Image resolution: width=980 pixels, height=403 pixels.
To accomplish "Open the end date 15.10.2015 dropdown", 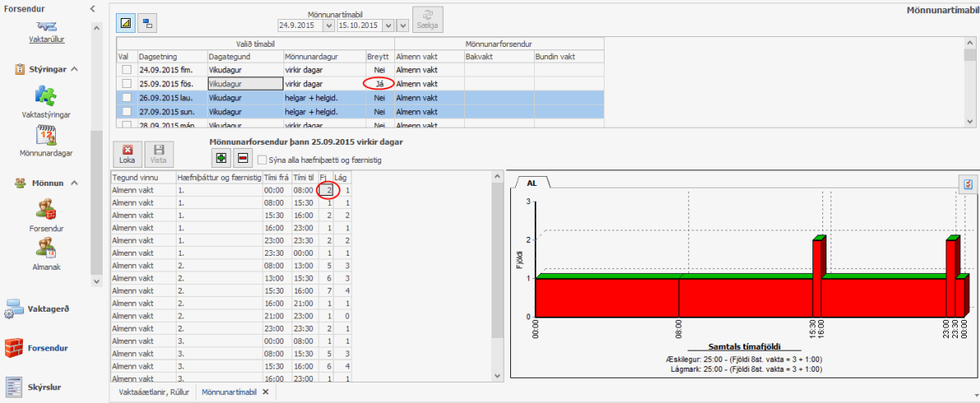I will [x=389, y=25].
